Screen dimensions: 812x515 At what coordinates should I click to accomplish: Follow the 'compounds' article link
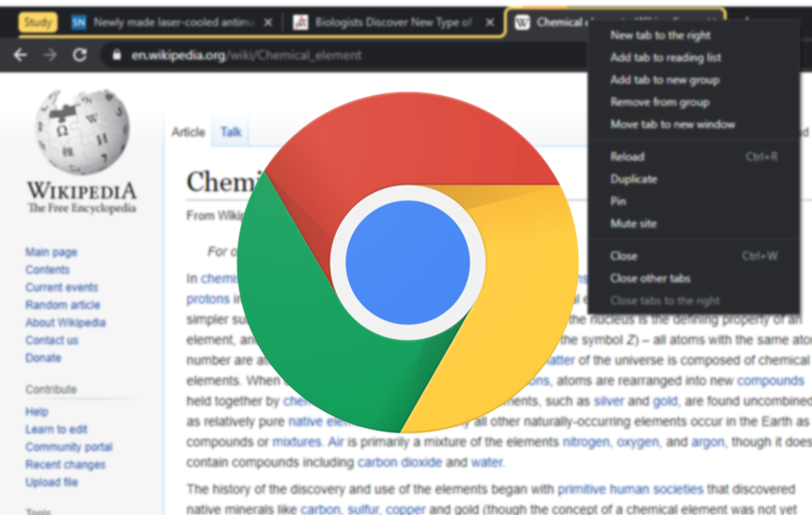[770, 380]
